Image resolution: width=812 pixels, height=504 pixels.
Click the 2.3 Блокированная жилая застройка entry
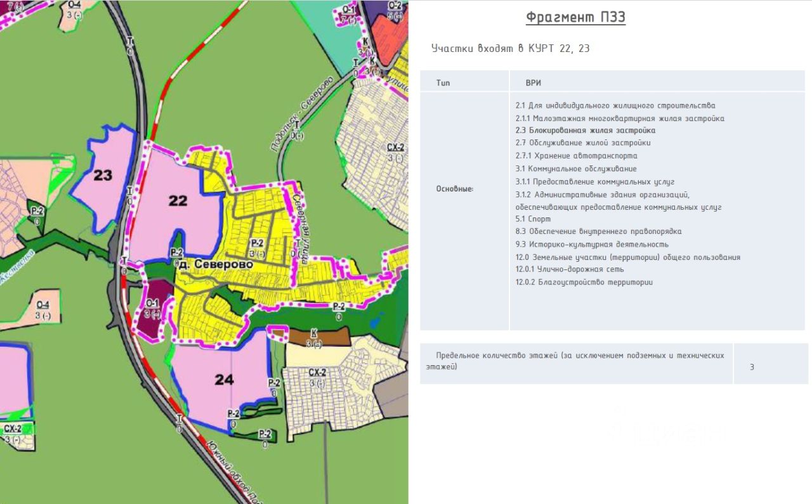coord(585,131)
